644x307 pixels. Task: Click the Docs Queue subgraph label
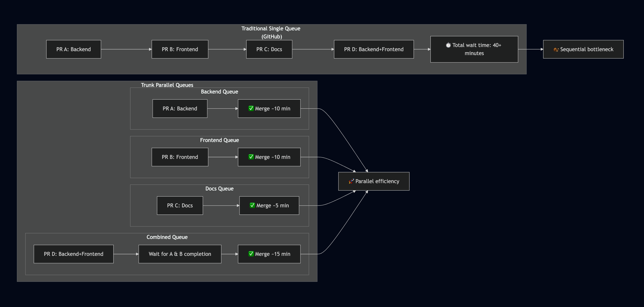tap(219, 189)
